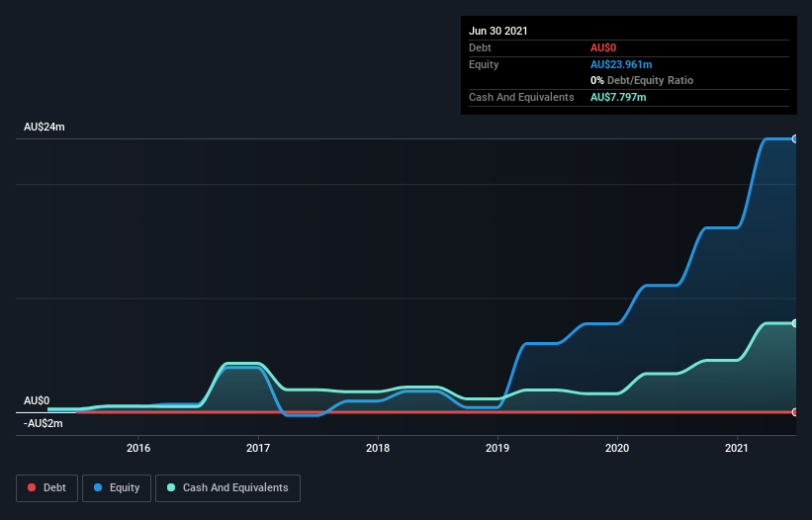Click the 2021 x-axis label
812x520 pixels.
point(737,448)
